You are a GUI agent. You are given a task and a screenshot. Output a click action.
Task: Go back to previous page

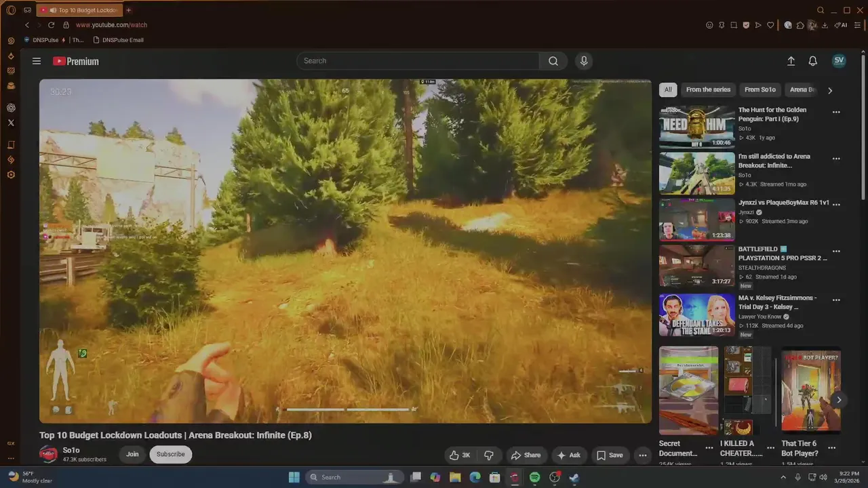coord(27,25)
